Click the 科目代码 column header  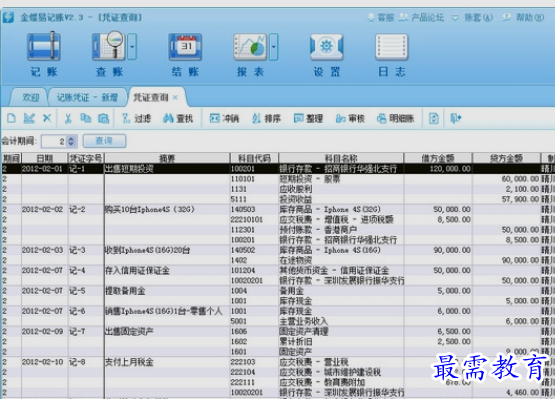coord(254,158)
